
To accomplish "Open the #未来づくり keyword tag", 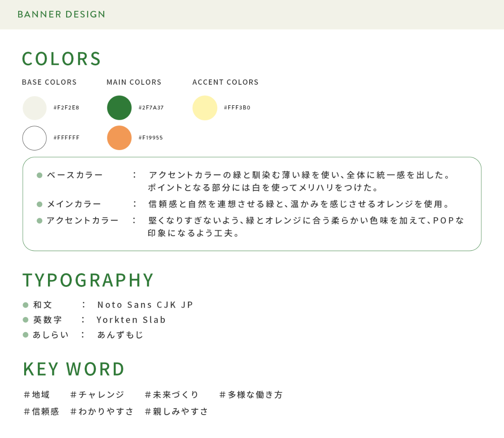I will click(172, 395).
